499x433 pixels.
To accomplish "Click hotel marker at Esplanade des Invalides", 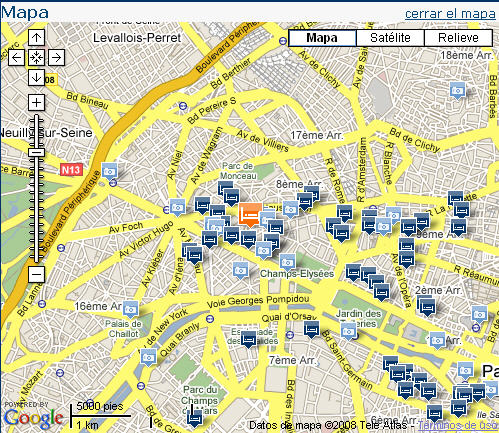I will click(249, 340).
